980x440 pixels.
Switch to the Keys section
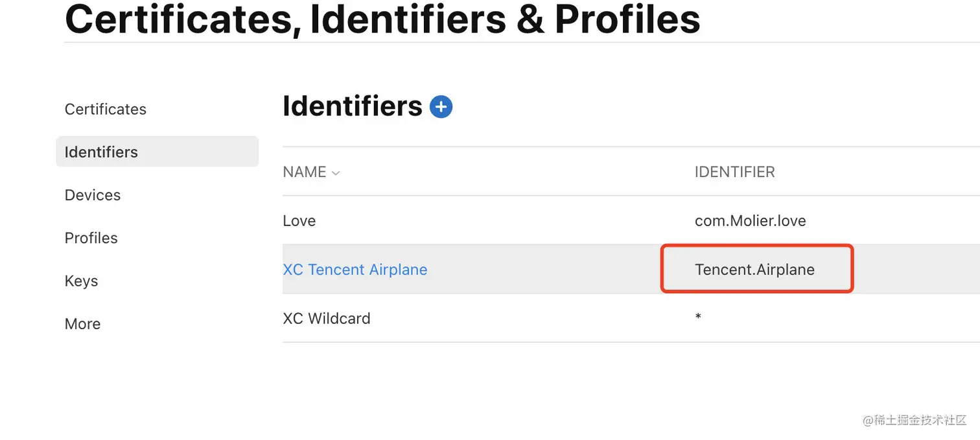point(82,281)
